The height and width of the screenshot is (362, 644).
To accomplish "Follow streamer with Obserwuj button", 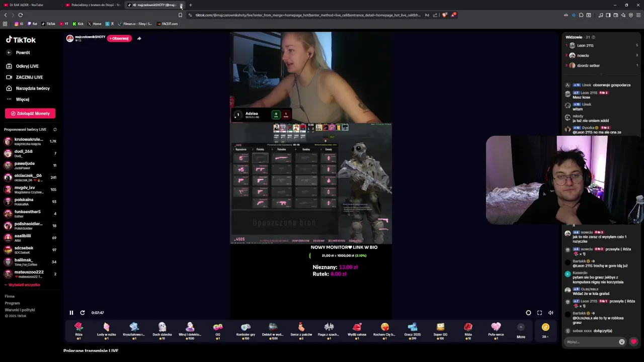I will click(119, 38).
